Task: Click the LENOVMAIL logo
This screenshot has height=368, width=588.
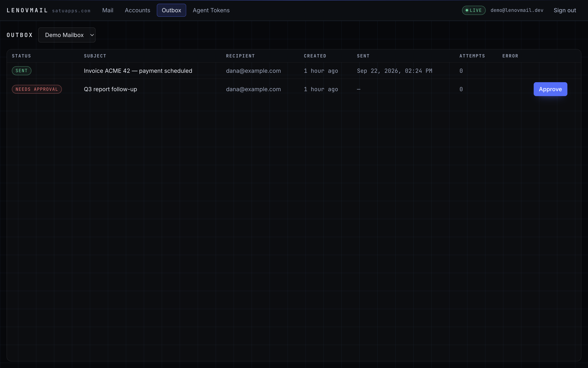Action: coord(27,10)
